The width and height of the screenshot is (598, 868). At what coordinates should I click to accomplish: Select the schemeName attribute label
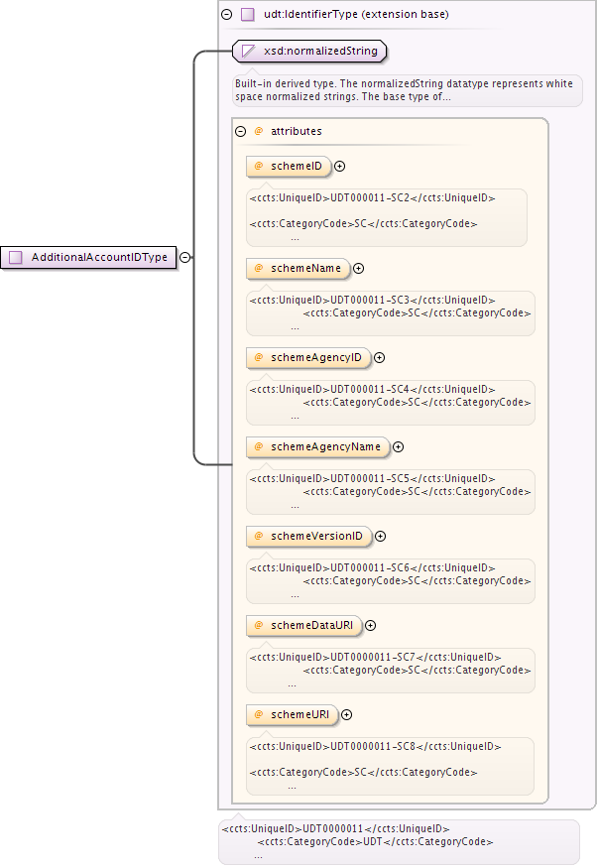[x=305, y=269]
